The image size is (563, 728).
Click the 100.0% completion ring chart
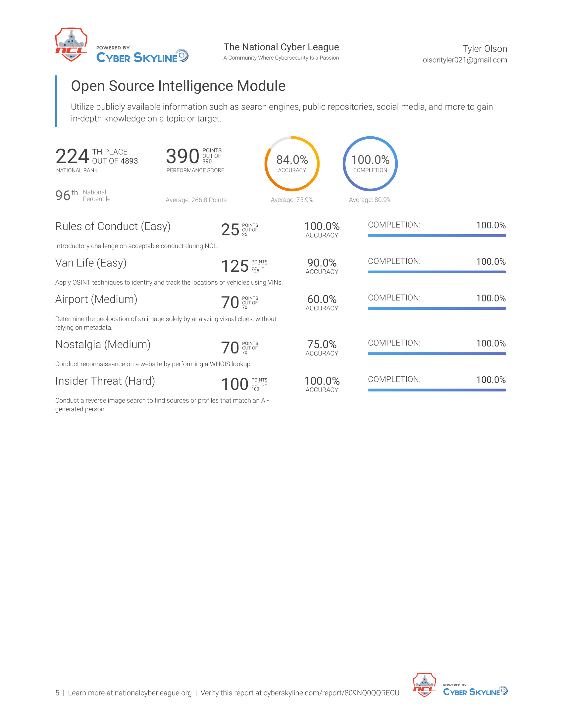tap(370, 164)
